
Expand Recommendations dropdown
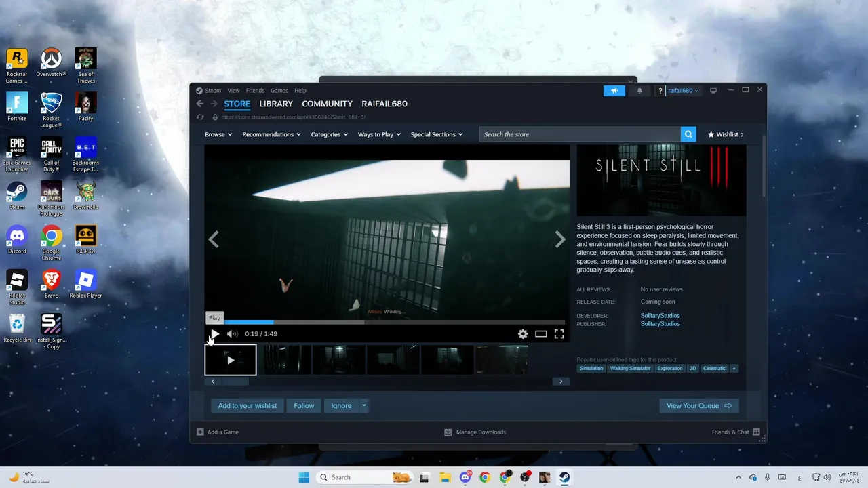coord(271,134)
